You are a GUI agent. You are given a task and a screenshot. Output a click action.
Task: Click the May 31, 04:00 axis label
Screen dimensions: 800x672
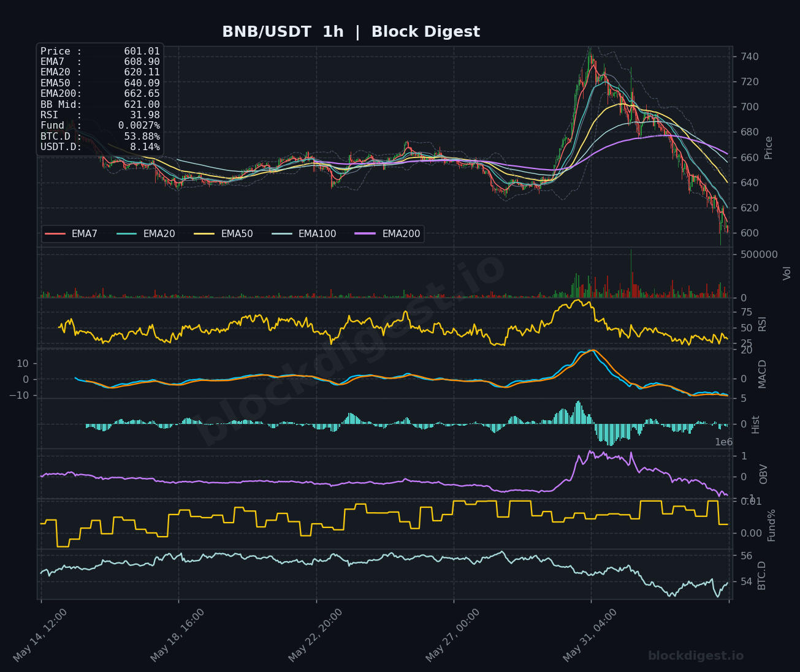pos(590,635)
